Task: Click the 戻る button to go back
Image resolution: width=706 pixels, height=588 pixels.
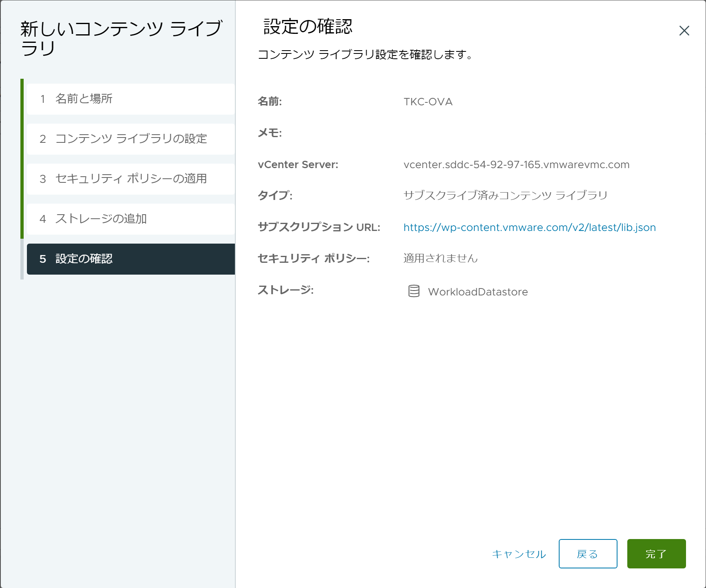Action: point(587,554)
